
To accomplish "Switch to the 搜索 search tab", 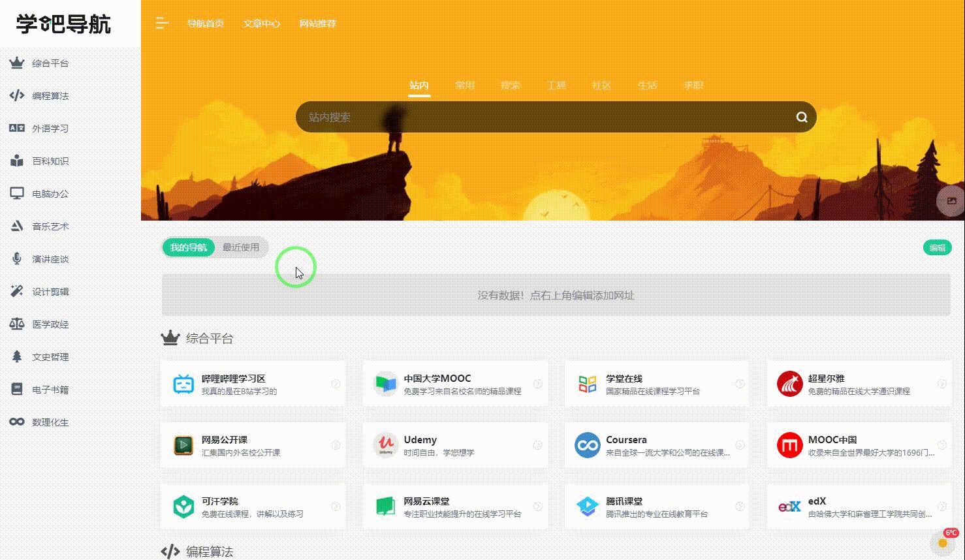I will tap(511, 86).
